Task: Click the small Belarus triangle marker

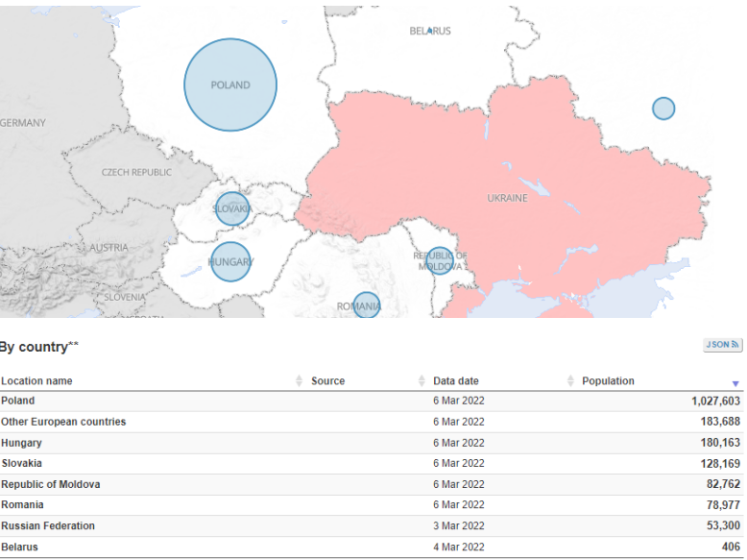Action: point(430,30)
